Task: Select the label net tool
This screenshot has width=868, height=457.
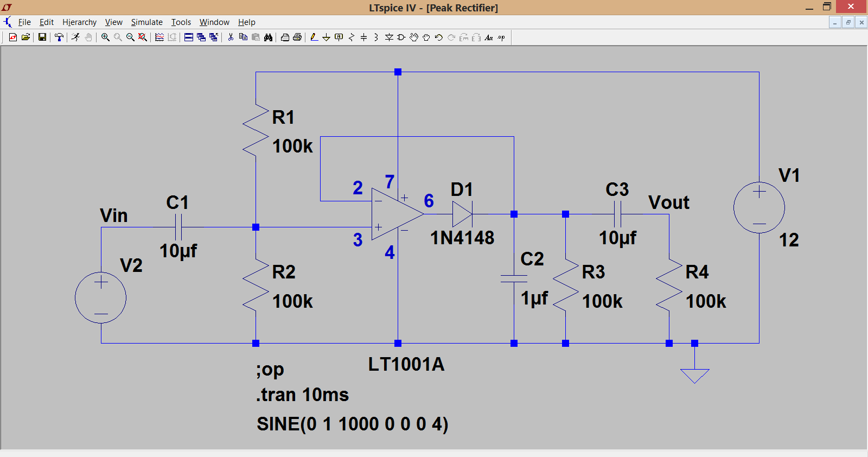Action: (339, 37)
